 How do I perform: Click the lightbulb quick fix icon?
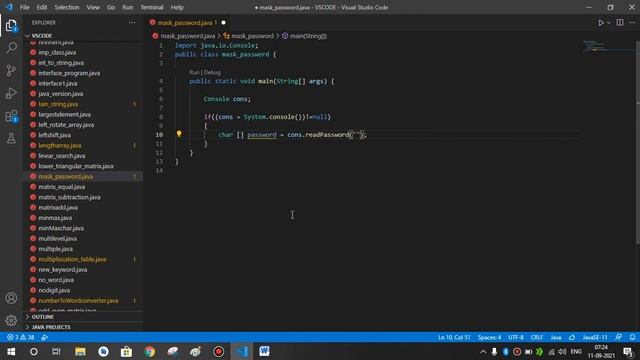coord(179,134)
